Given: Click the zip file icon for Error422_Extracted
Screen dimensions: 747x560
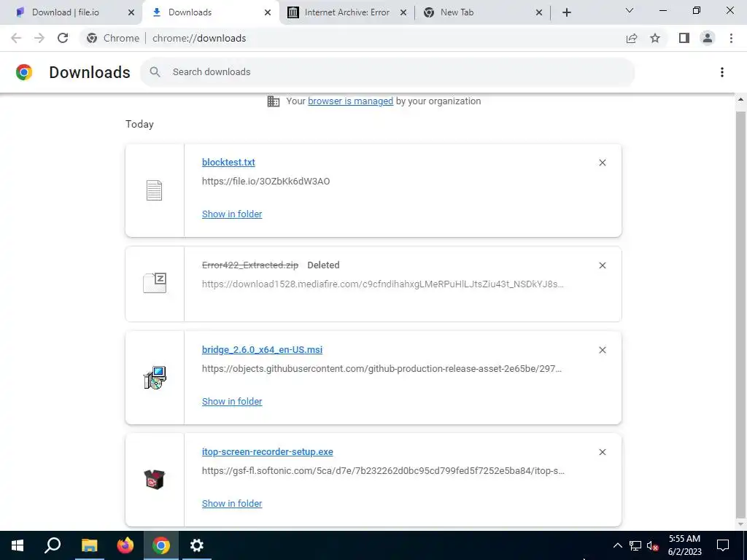Looking at the screenshot, I should (x=155, y=283).
